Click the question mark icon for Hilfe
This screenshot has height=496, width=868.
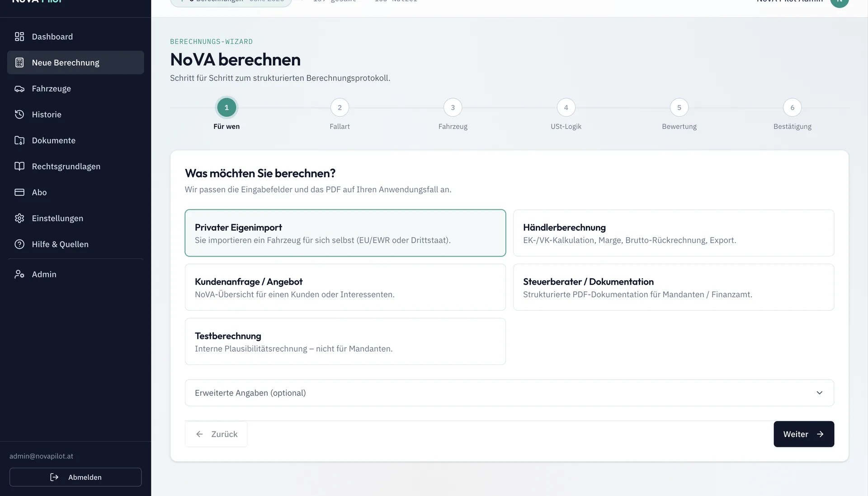tap(19, 244)
